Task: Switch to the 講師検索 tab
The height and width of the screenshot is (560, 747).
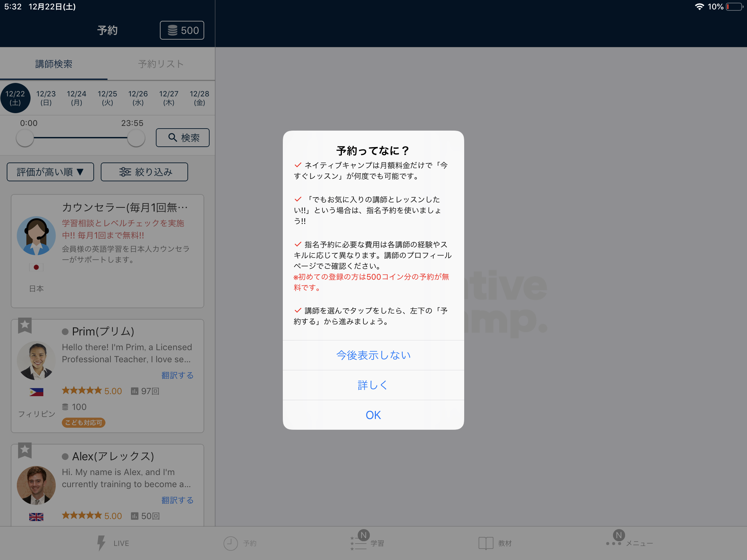Action: [54, 64]
